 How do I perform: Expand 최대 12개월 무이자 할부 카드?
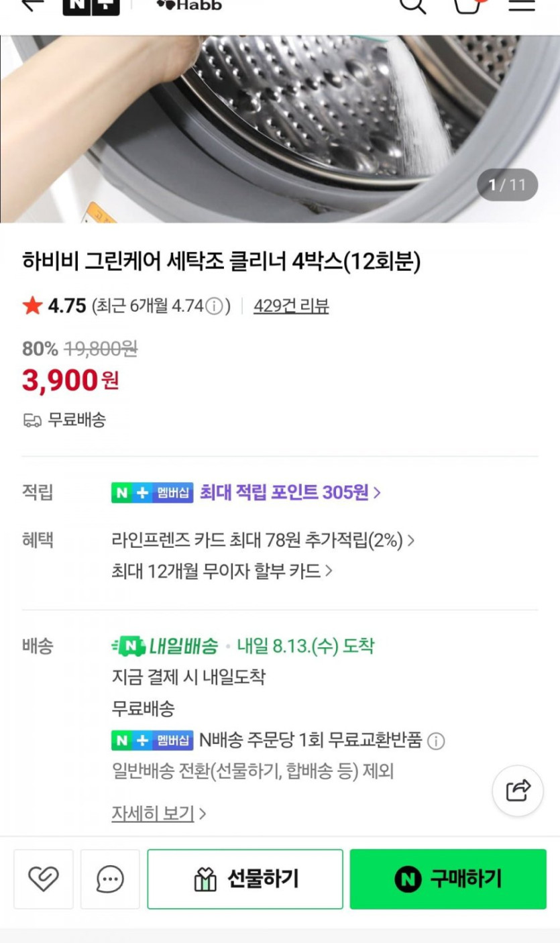point(222,571)
